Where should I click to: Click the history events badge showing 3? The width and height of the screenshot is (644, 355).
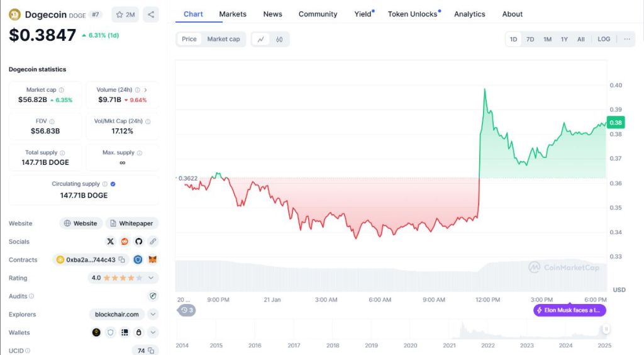coord(186,310)
